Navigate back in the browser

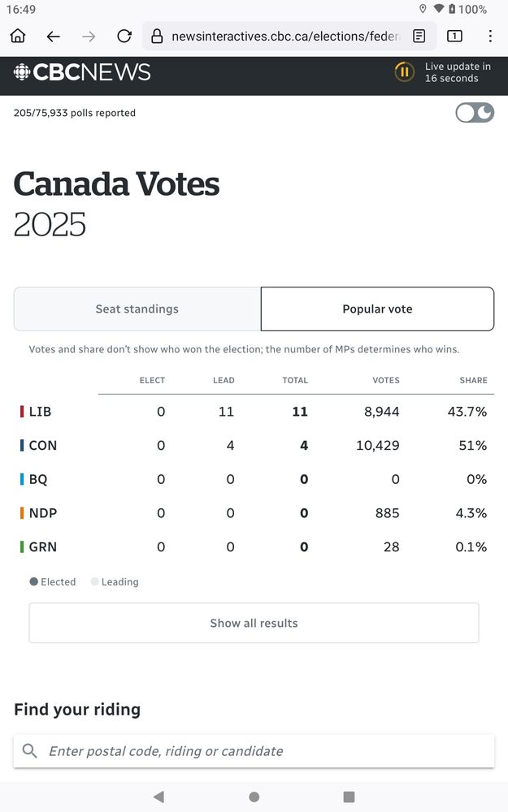54,36
